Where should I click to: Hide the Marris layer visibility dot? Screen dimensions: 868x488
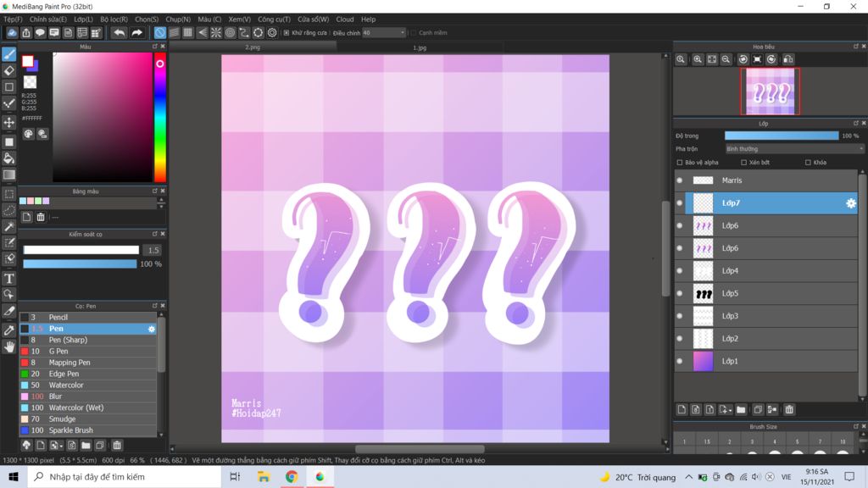coord(680,180)
